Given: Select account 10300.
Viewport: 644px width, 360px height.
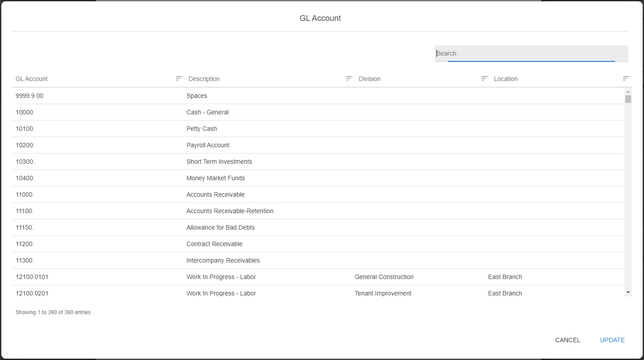Looking at the screenshot, I should coord(25,162).
